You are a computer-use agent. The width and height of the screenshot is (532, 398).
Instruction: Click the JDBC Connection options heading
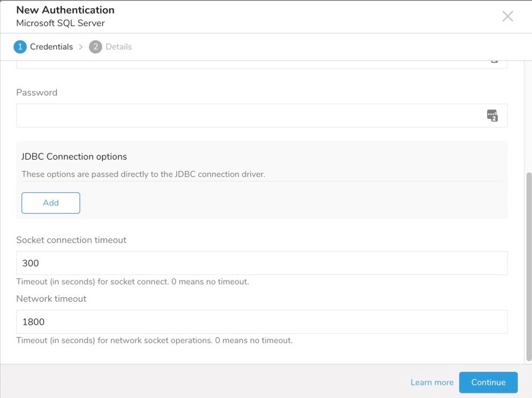tap(74, 157)
